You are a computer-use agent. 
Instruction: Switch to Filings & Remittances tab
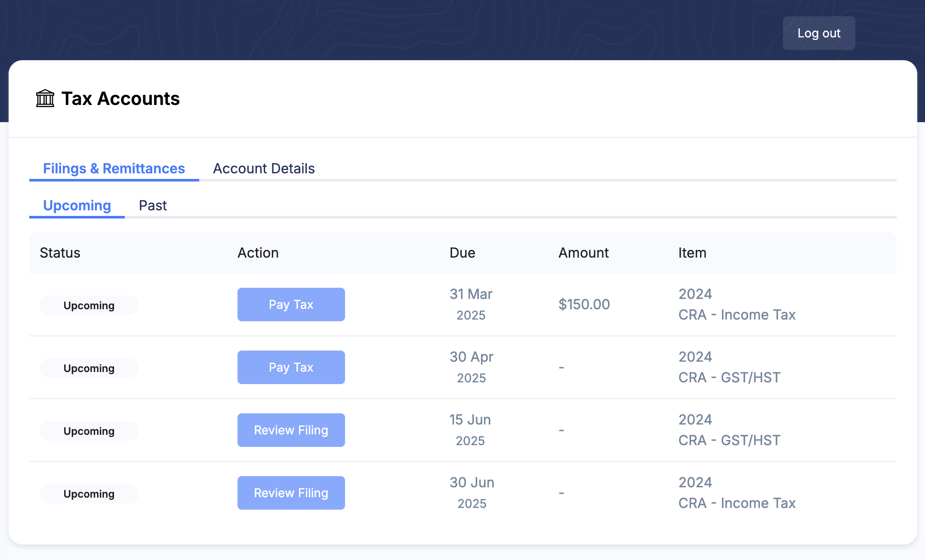[x=114, y=169]
